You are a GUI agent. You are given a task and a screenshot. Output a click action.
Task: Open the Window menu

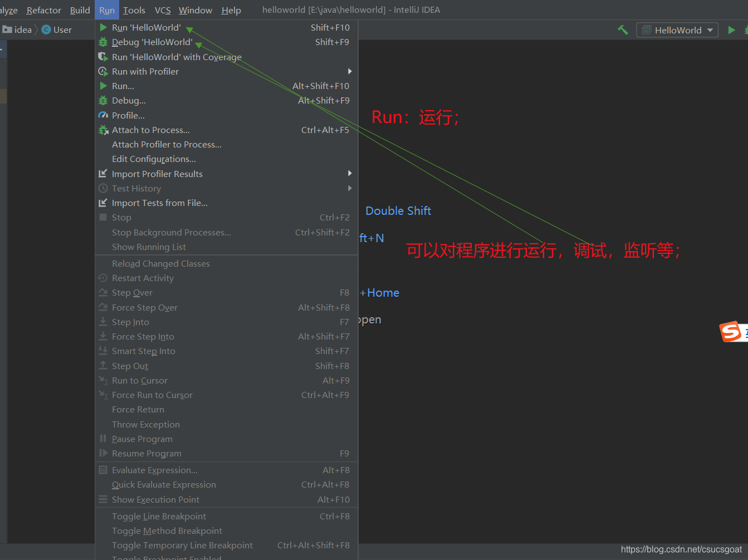point(195,10)
